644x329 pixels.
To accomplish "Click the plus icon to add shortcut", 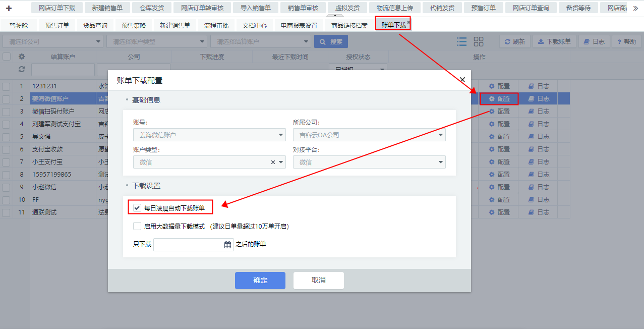I will pyautogui.click(x=9, y=8).
